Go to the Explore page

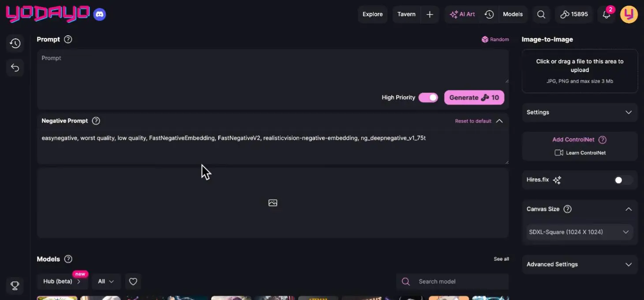pos(372,15)
